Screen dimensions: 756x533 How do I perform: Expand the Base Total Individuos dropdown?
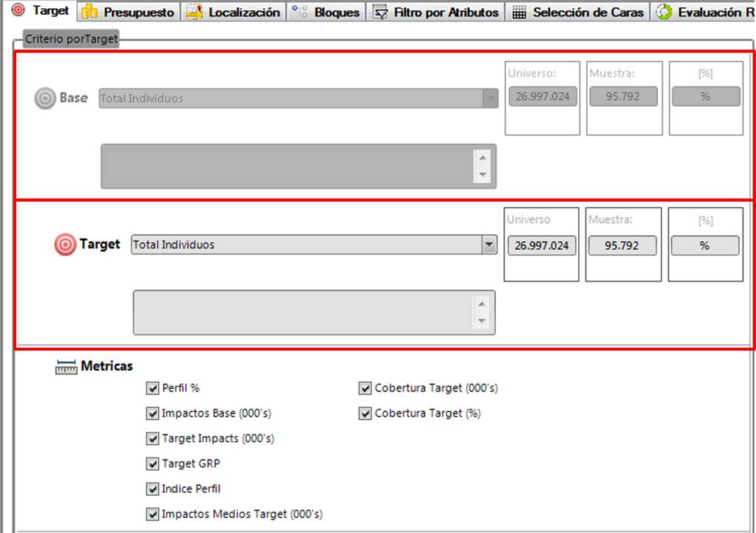[x=490, y=98]
